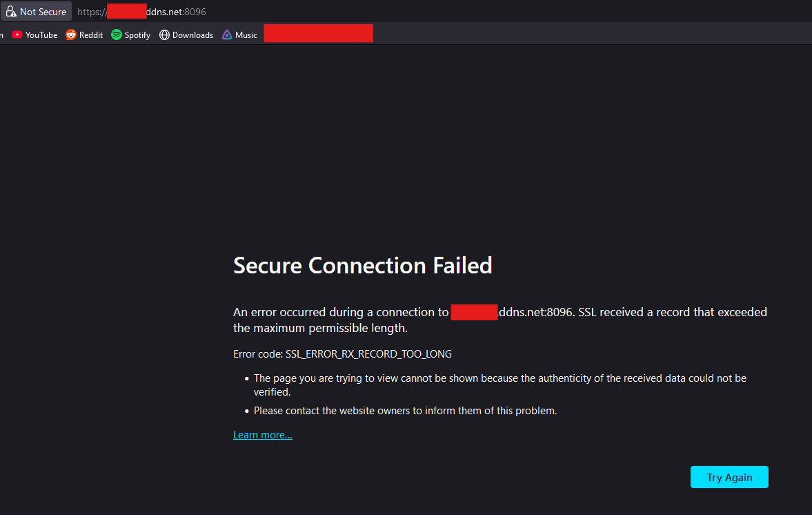Screen dimensions: 812x515
Task: Follow the Learn more… link
Action: point(262,435)
